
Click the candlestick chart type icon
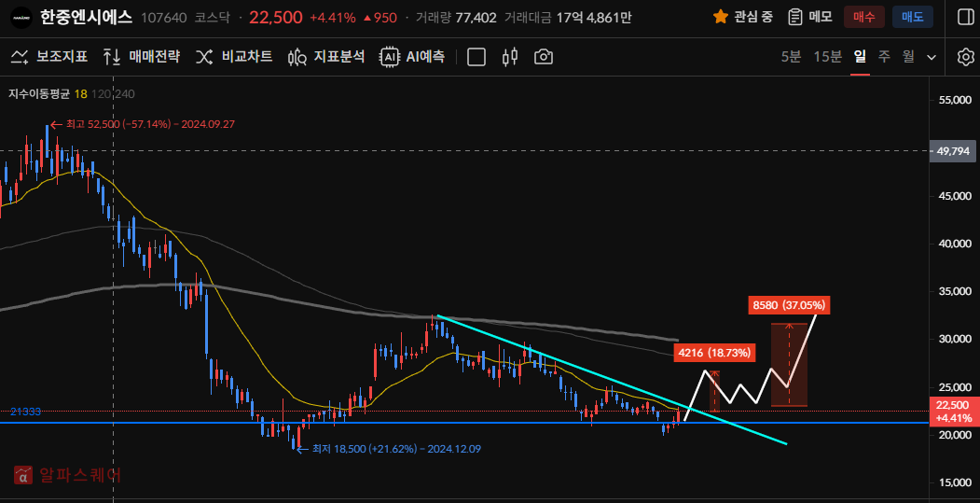(509, 57)
